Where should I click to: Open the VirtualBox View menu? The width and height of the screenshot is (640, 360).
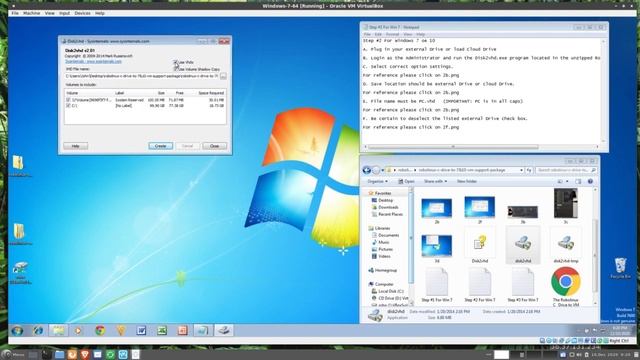[x=49, y=13]
